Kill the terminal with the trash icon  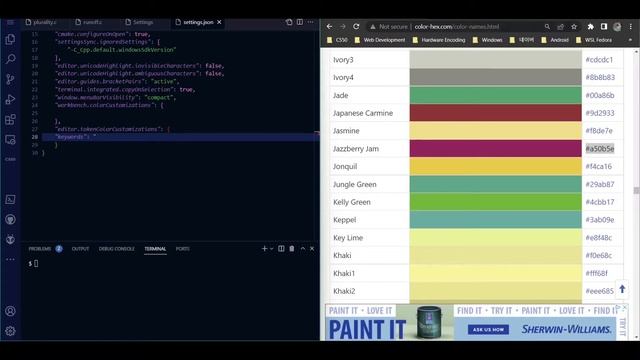(x=292, y=249)
